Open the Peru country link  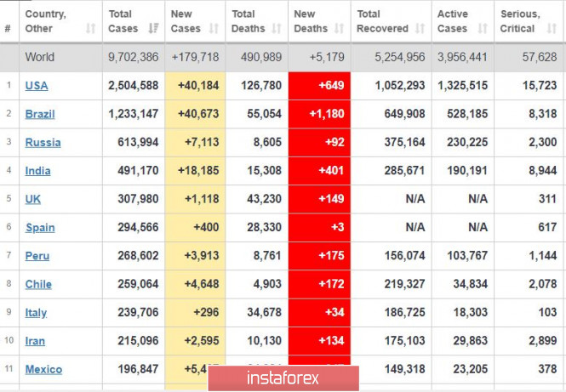[37, 256]
